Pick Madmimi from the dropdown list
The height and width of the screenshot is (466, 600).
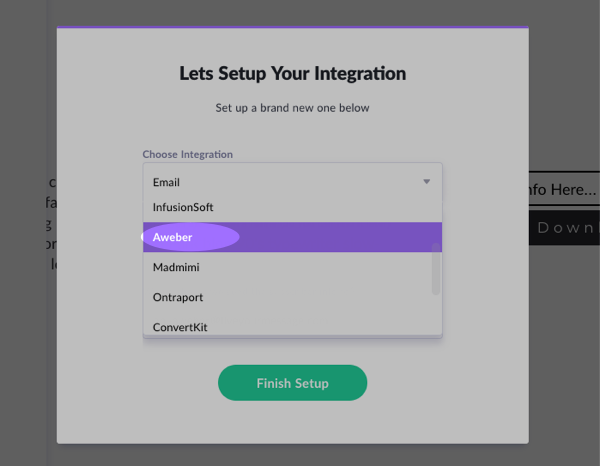(178, 267)
